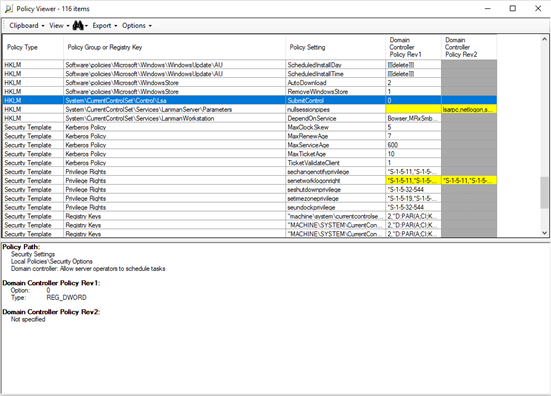551x396 pixels.
Task: Select the setimezoneprivilege row
Action: click(249, 199)
